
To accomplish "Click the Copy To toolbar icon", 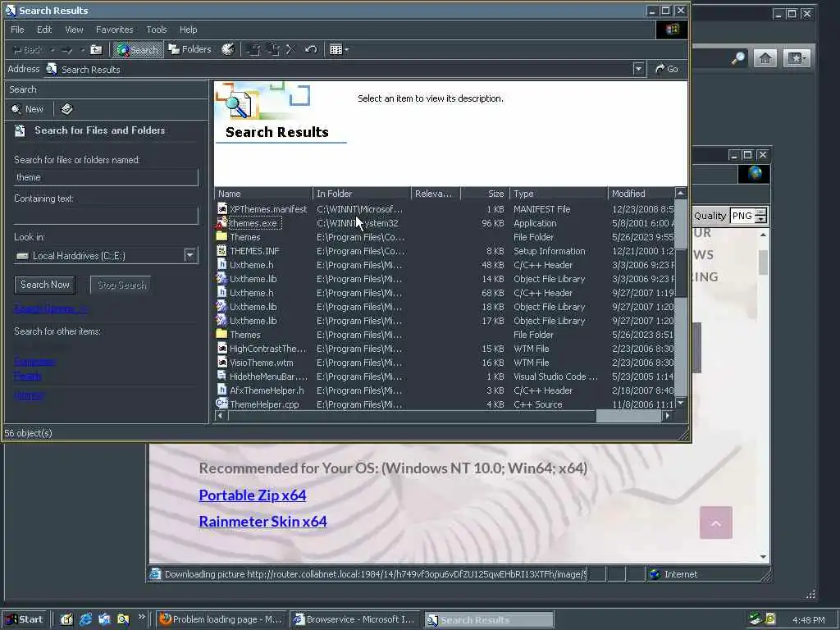I will pyautogui.click(x=273, y=50).
